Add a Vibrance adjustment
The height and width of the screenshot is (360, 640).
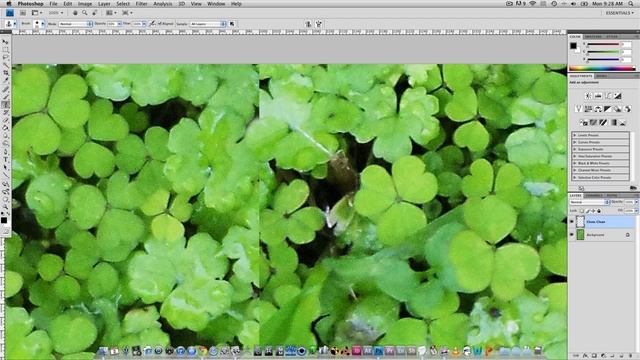point(578,109)
